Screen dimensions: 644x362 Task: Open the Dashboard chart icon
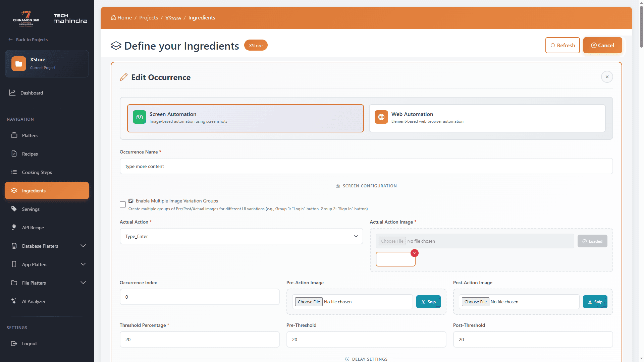pos(12,93)
